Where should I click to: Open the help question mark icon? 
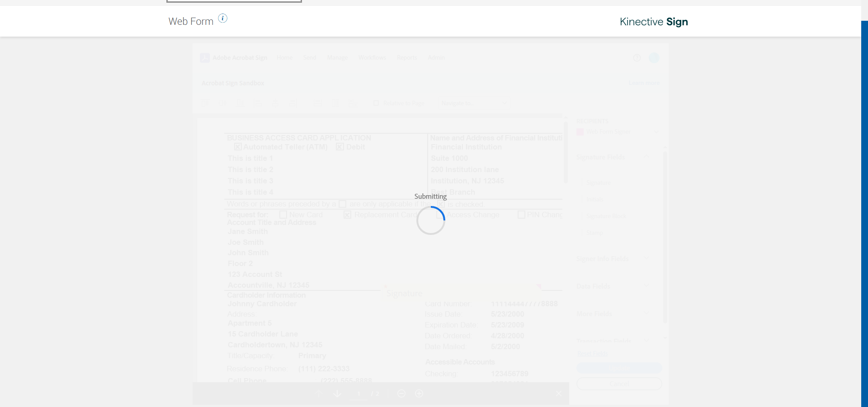(x=637, y=58)
